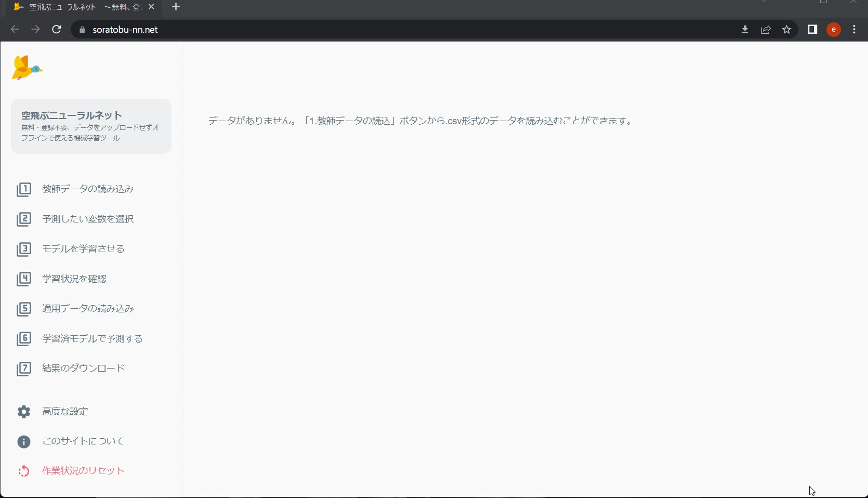Click the step 1 numbered icon
This screenshot has width=868, height=498.
click(24, 189)
